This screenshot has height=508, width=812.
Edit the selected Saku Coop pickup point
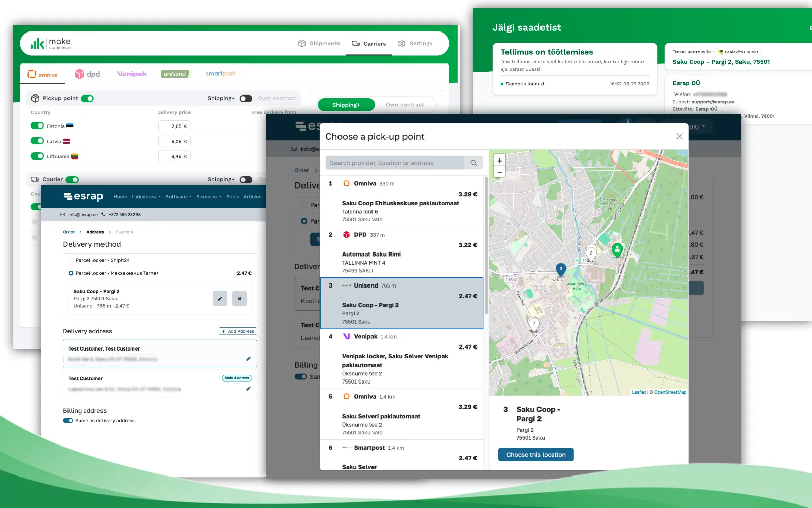click(x=220, y=299)
